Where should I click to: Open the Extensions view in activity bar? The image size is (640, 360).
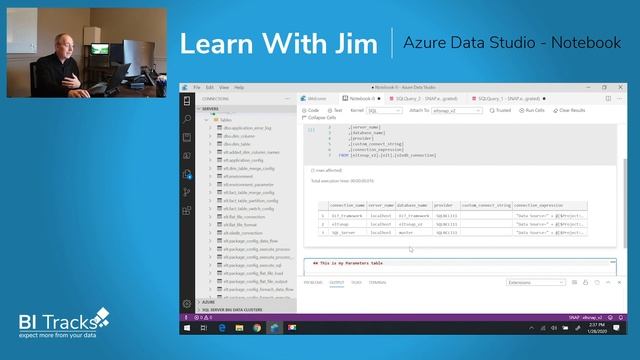point(187,211)
